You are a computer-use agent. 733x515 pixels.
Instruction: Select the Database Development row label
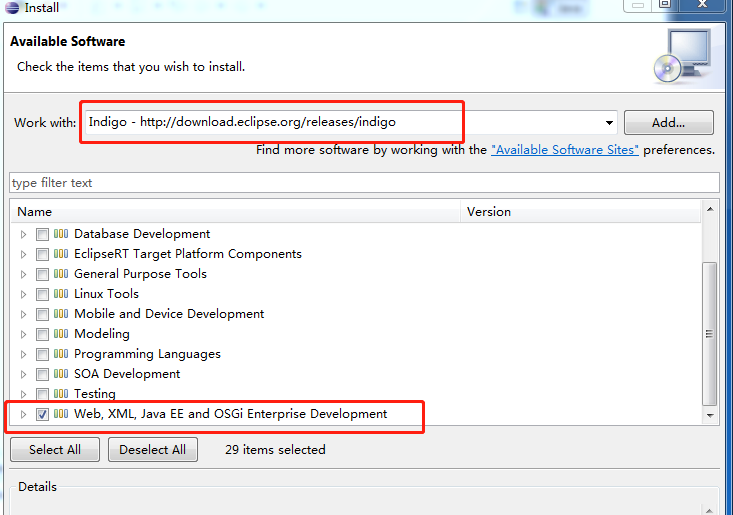coord(142,234)
